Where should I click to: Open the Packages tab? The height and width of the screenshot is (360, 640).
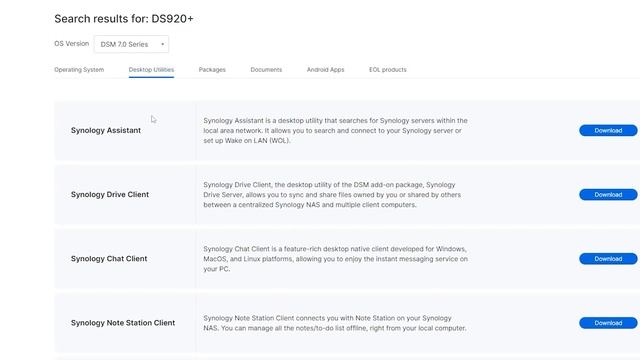[212, 70]
